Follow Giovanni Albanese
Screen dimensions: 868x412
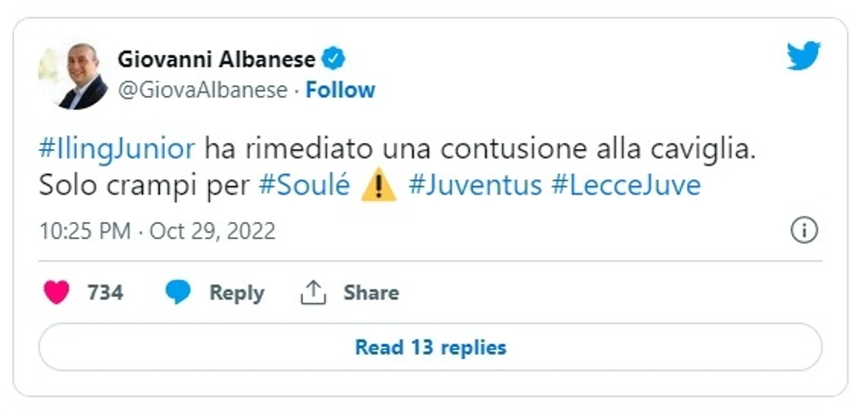340,90
